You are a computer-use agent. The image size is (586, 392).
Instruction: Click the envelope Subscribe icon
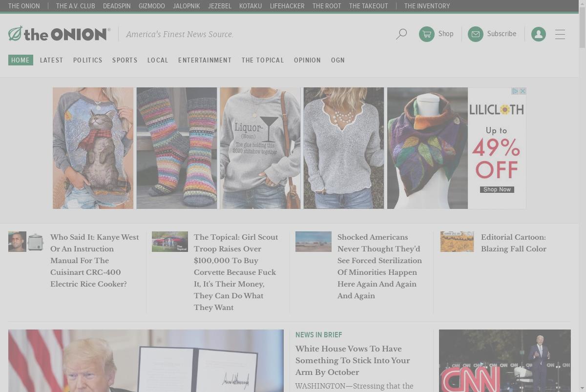[x=476, y=34]
